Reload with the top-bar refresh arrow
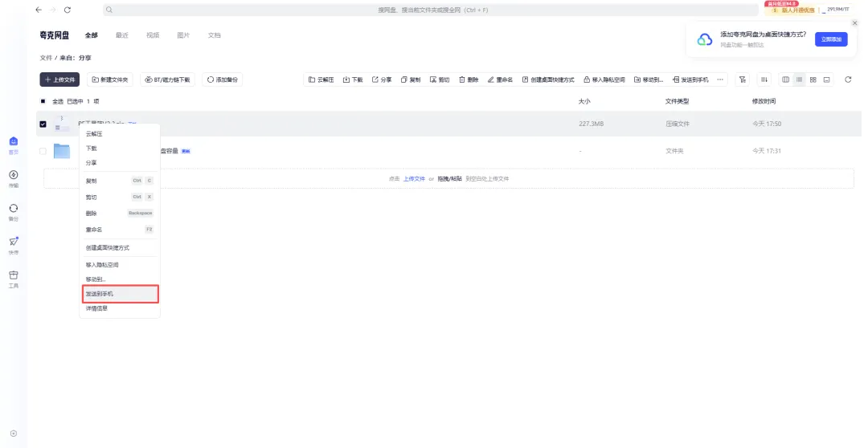 pos(68,10)
